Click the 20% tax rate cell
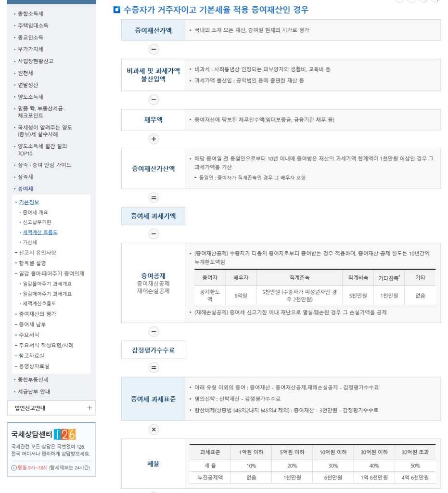Image resolution: width=448 pixels, height=493 pixels. (292, 466)
